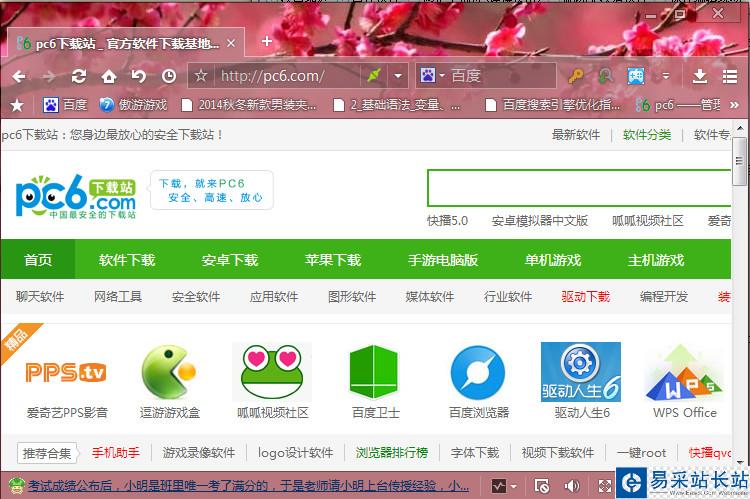Click the status bar resource monitor icon
The image size is (750, 499).
pyautogui.click(x=499, y=487)
